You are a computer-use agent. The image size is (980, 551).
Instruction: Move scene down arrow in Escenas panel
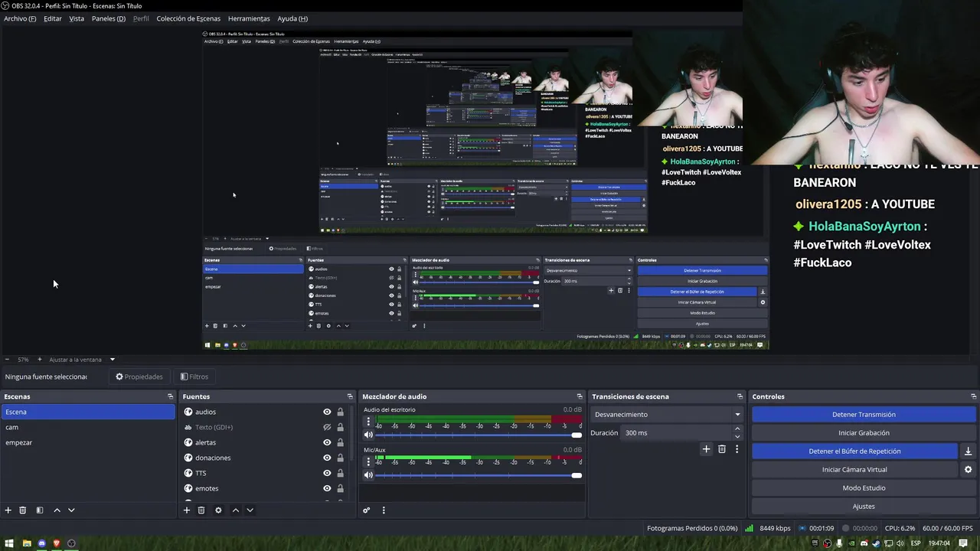[x=71, y=510]
